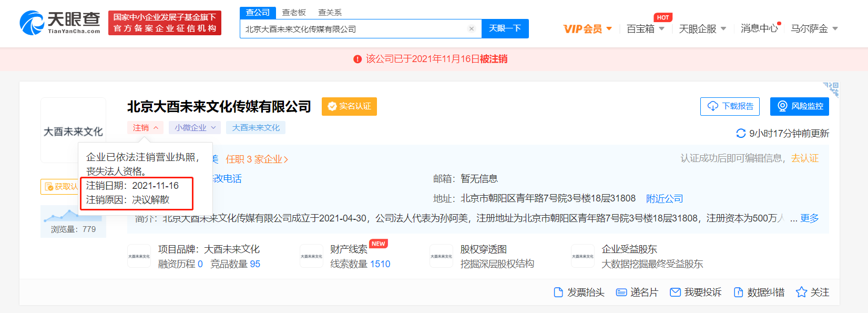Viewport: 868px width, 313px height.
Task: Click the 北京大酉未来文化传媒有限公司 company title
Action: [x=219, y=107]
